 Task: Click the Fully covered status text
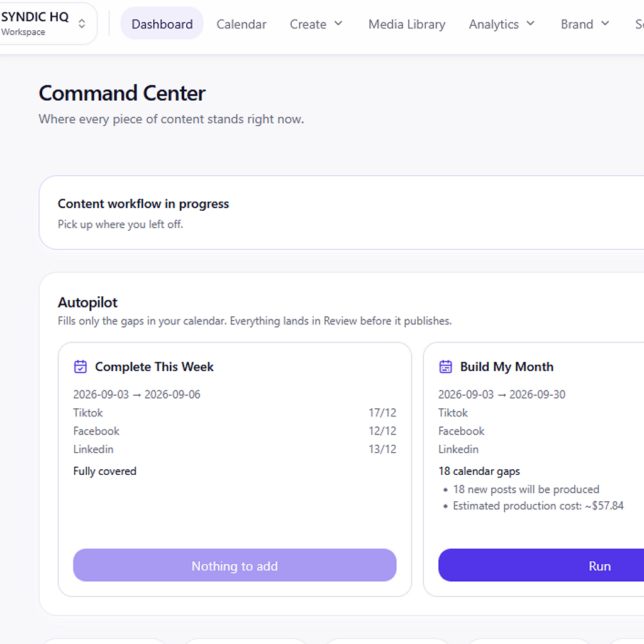105,471
